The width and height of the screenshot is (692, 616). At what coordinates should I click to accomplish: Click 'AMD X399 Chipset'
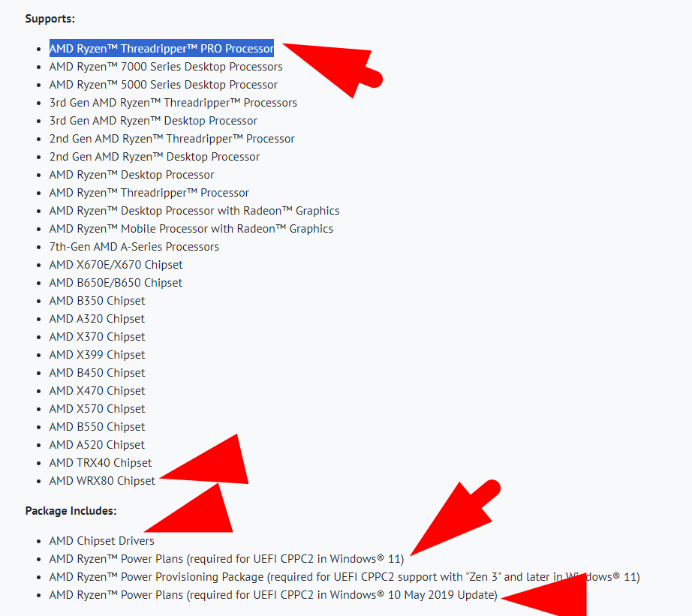pos(97,355)
